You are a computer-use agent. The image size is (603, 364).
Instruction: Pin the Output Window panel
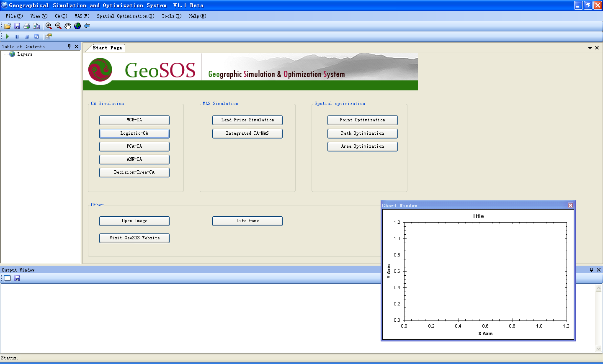pos(591,270)
